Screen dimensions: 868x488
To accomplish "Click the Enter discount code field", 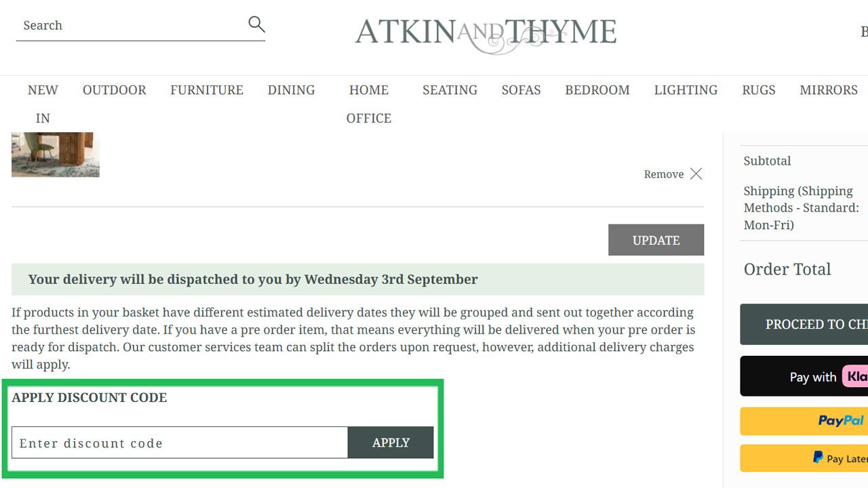I will [x=180, y=443].
